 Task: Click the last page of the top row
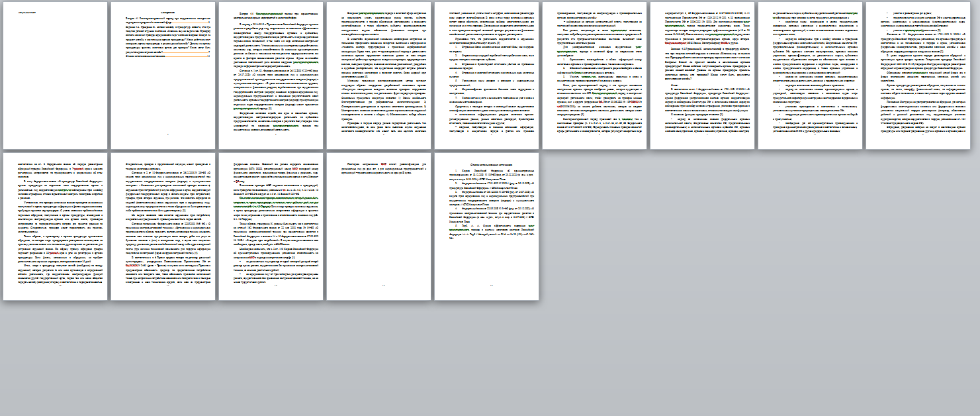coord(918,75)
